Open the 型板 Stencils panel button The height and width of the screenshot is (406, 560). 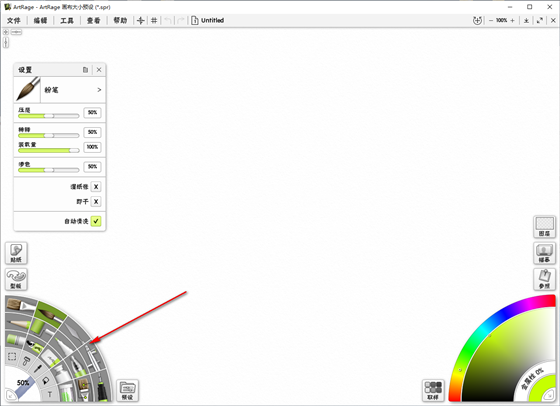click(16, 279)
